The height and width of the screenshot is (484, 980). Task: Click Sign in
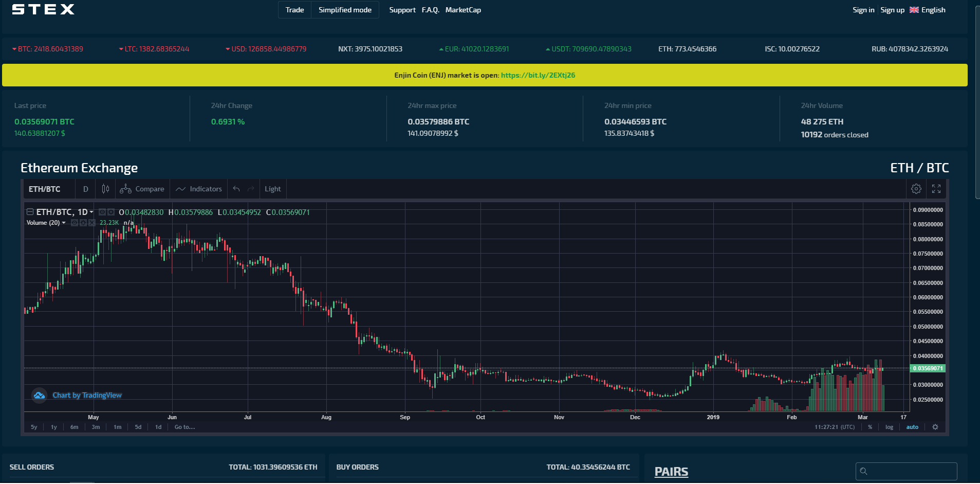click(x=863, y=10)
